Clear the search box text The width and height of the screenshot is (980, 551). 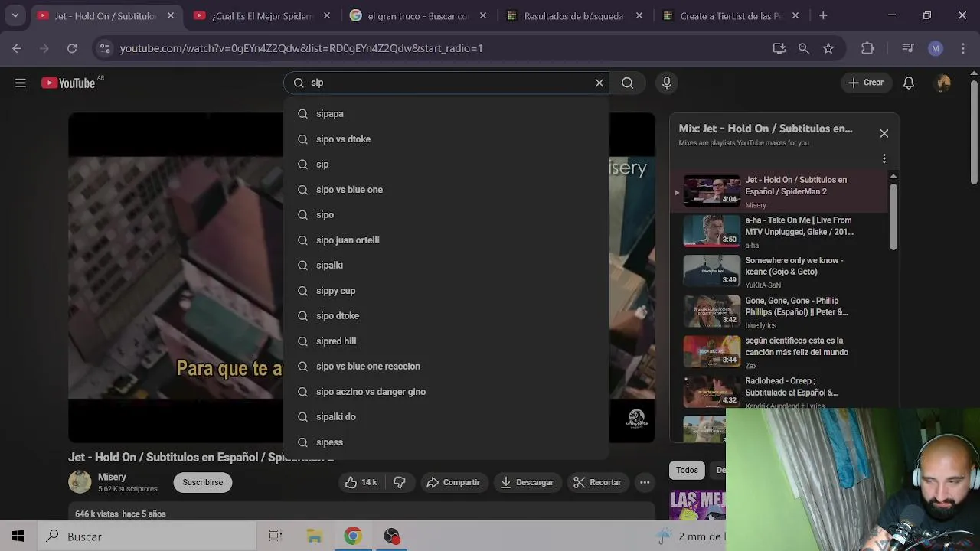coord(599,83)
